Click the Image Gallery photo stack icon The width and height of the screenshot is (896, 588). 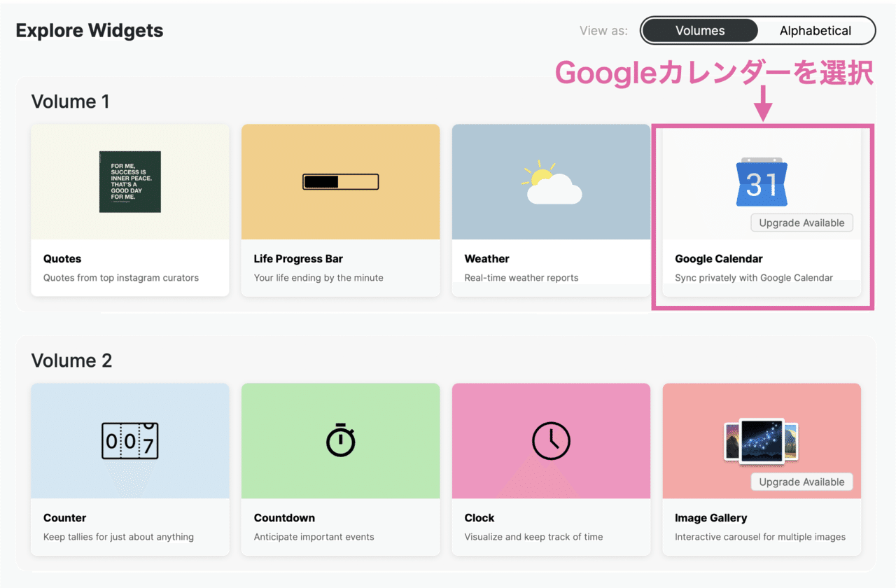click(762, 440)
